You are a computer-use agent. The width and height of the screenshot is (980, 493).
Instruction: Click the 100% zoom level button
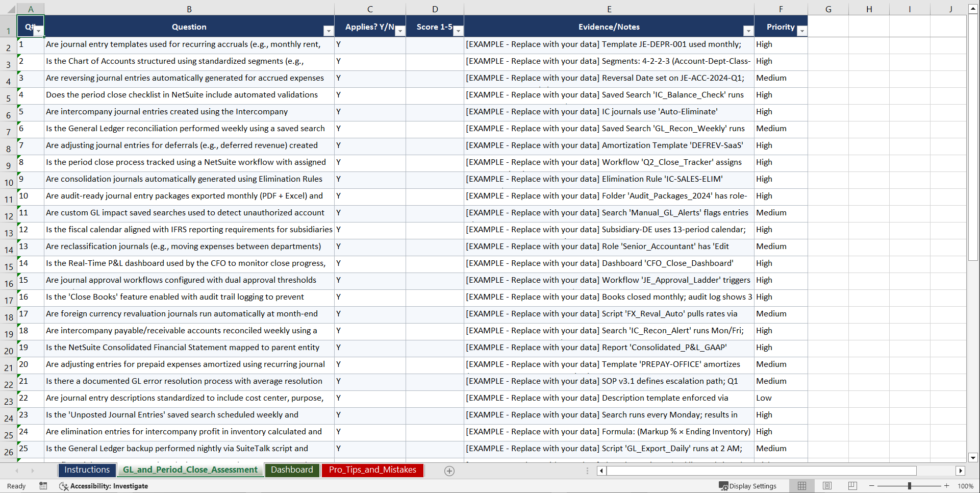click(x=966, y=486)
